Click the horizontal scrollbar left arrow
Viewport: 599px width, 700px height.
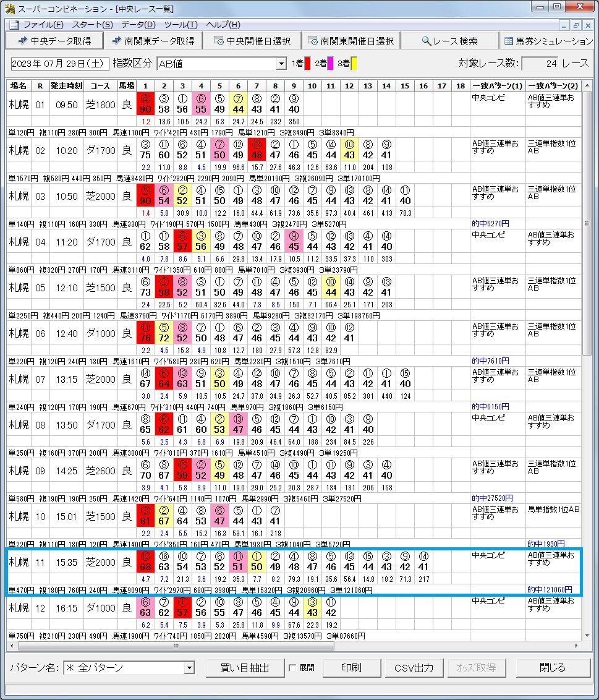(12, 646)
